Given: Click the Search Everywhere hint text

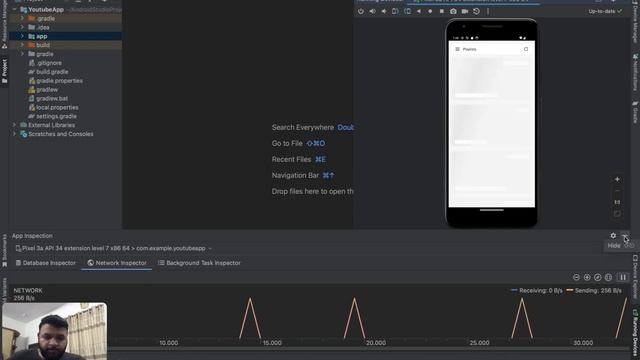Looking at the screenshot, I should [x=303, y=127].
